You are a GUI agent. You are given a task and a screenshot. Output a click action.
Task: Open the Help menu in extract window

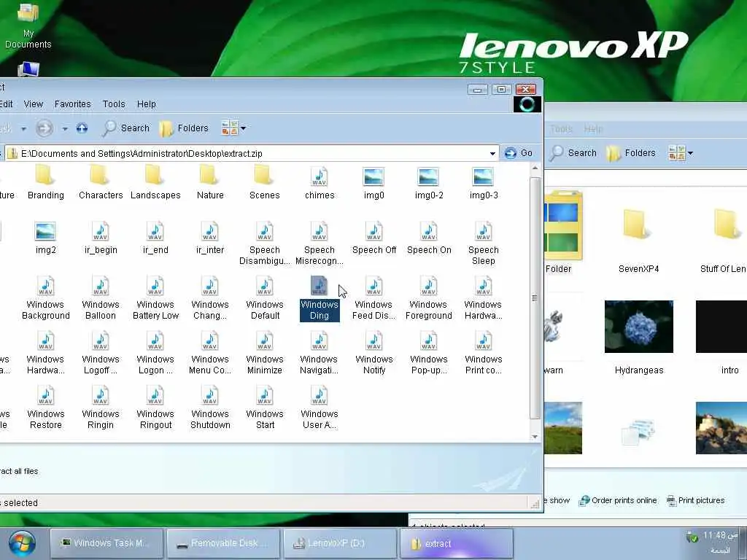146,104
